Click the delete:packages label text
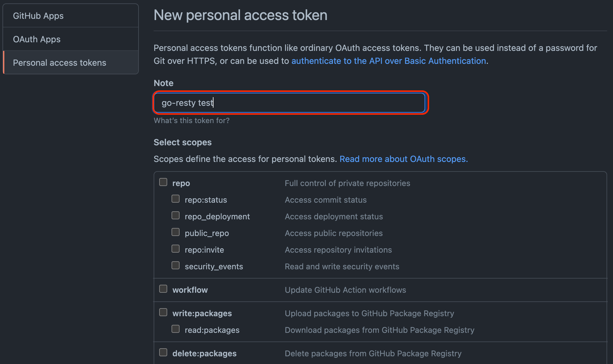The height and width of the screenshot is (364, 613). point(205,354)
